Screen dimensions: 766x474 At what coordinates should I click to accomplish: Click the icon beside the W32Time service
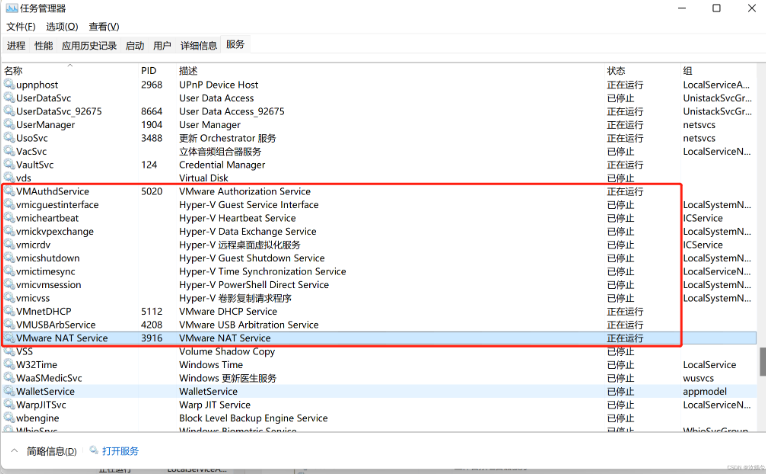pos(9,365)
